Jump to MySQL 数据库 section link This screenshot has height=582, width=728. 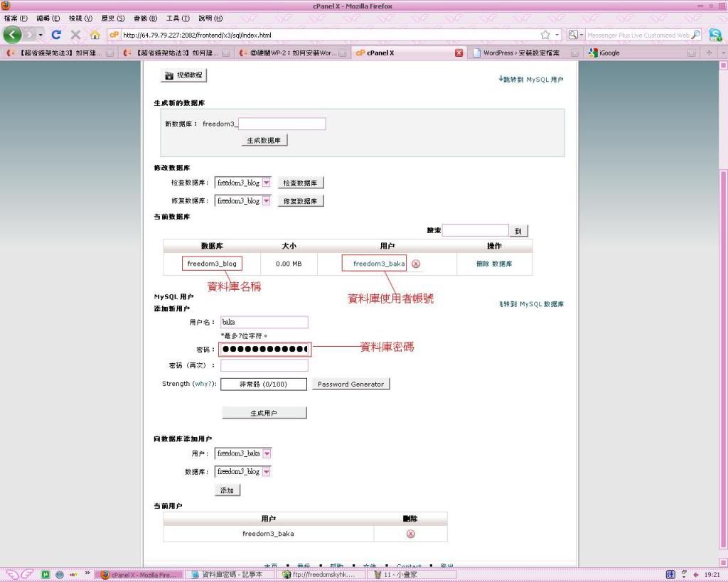click(x=532, y=304)
